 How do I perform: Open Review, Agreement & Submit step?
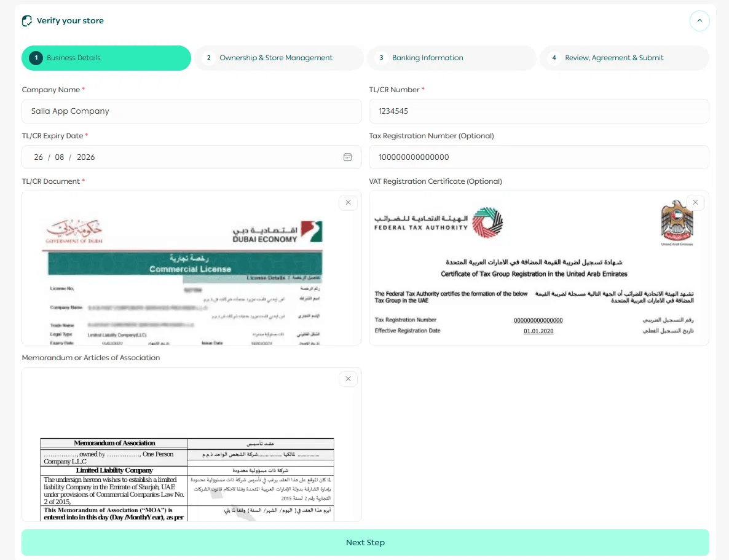(x=625, y=58)
